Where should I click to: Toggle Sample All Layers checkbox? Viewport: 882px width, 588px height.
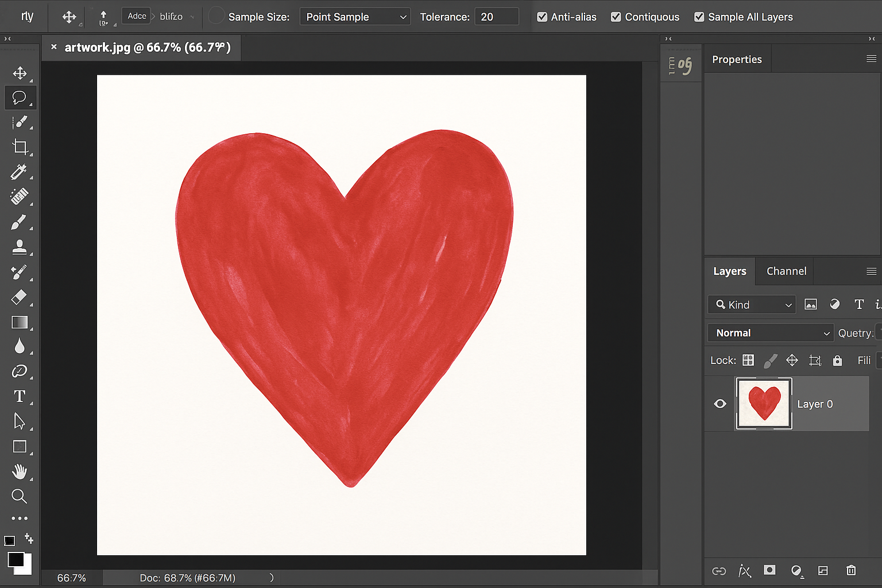pos(699,17)
